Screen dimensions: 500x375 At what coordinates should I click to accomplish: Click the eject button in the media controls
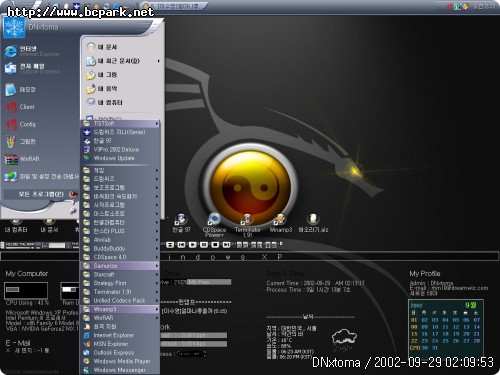(170, 245)
